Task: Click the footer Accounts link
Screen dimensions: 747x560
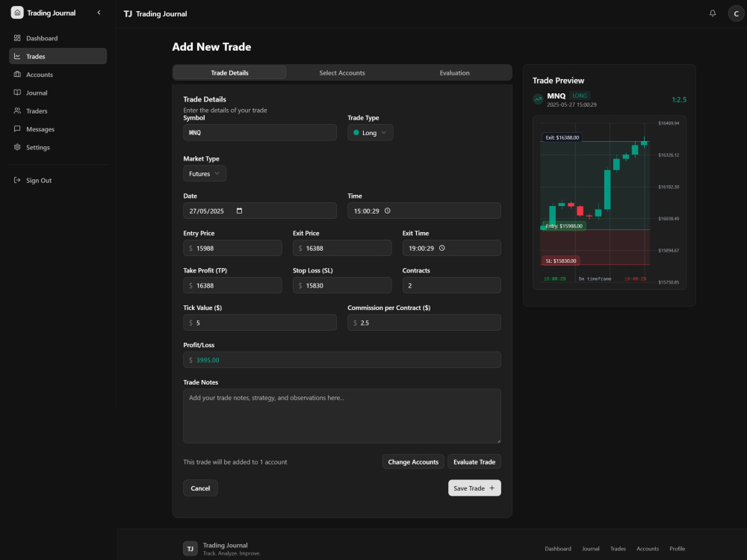Action: pyautogui.click(x=648, y=549)
